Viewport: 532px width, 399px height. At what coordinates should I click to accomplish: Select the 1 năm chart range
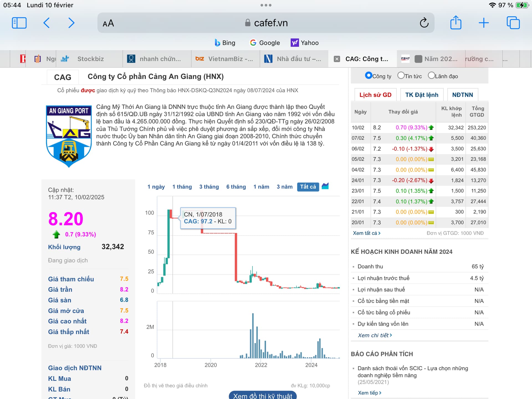(x=261, y=187)
